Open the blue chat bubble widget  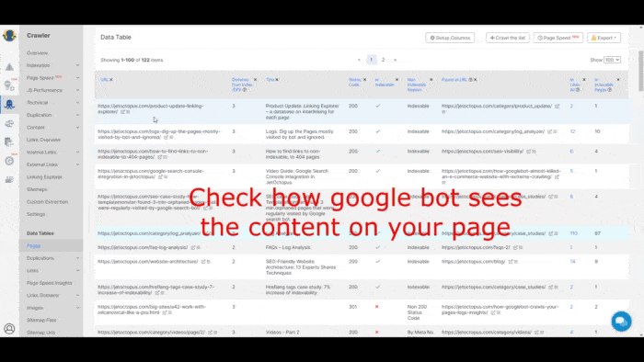tap(621, 321)
